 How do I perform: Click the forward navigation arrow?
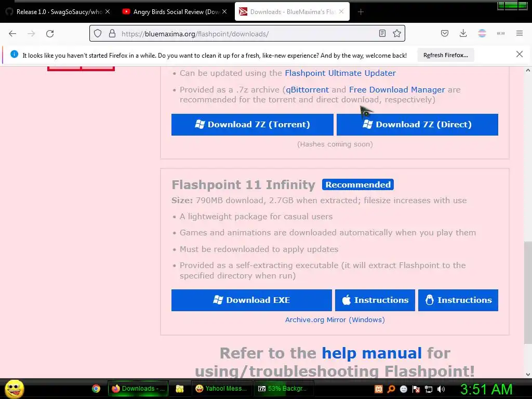click(x=31, y=34)
